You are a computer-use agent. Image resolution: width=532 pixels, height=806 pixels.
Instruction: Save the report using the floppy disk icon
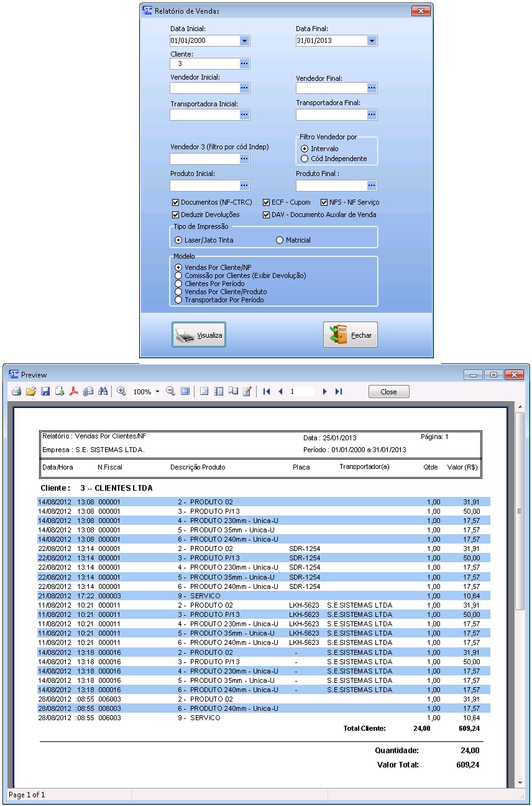tap(45, 392)
